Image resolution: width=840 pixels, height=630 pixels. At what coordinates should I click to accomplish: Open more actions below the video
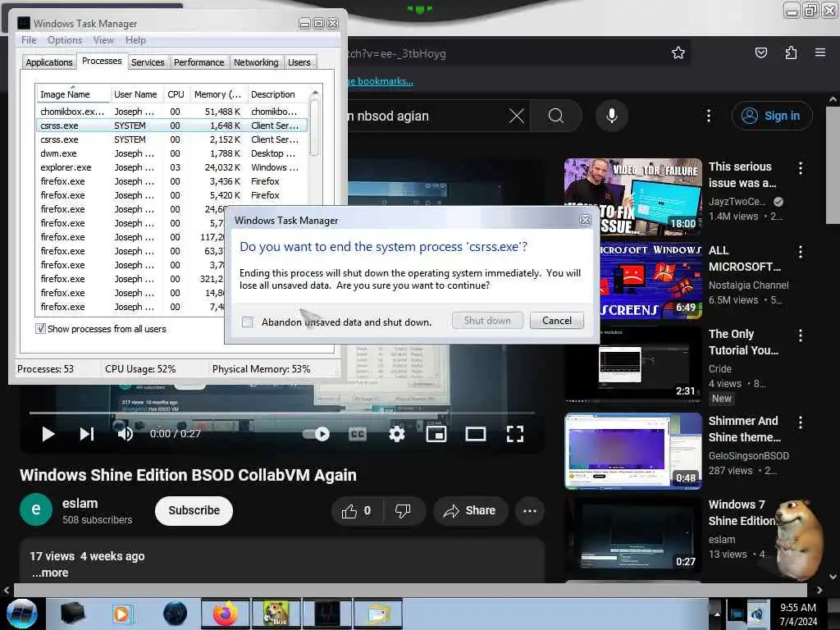tap(530, 510)
